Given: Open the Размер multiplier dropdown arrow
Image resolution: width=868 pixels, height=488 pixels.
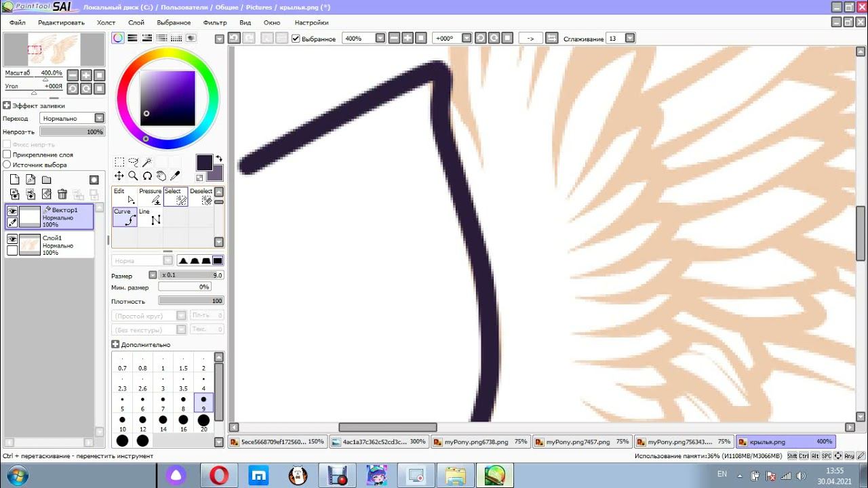Looking at the screenshot, I should pos(153,275).
